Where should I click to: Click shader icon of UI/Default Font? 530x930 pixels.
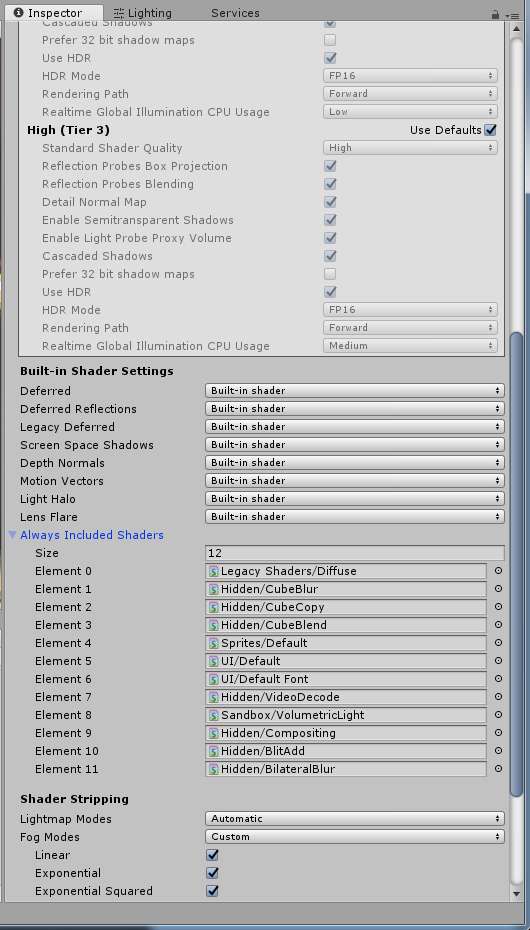[x=213, y=679]
